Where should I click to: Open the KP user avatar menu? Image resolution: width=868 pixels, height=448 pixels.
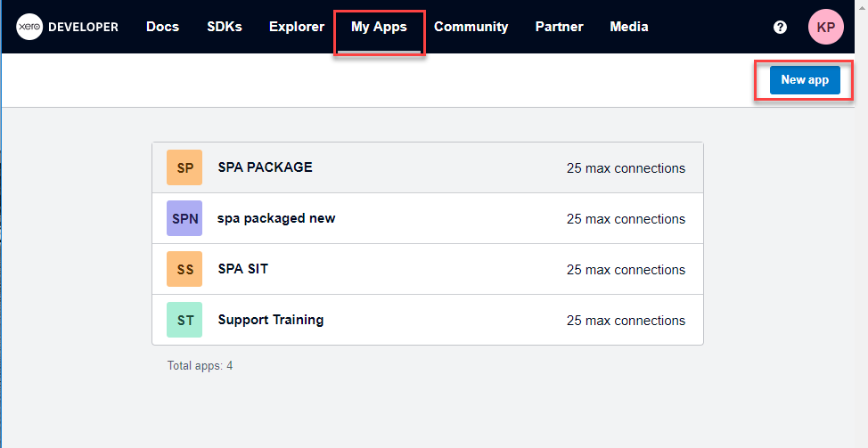point(826,27)
